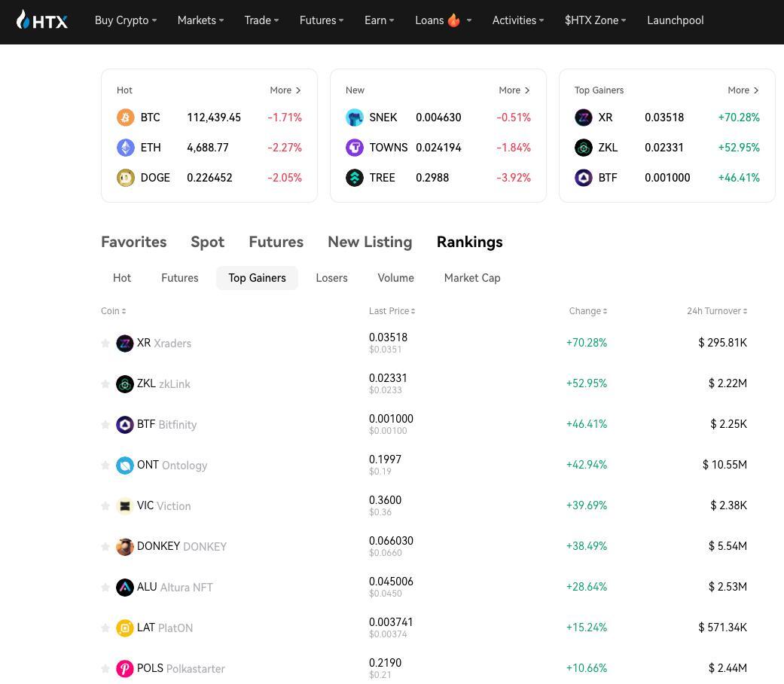Click the HTX flame logo
Viewport: 784px width, 684px height.
42,20
